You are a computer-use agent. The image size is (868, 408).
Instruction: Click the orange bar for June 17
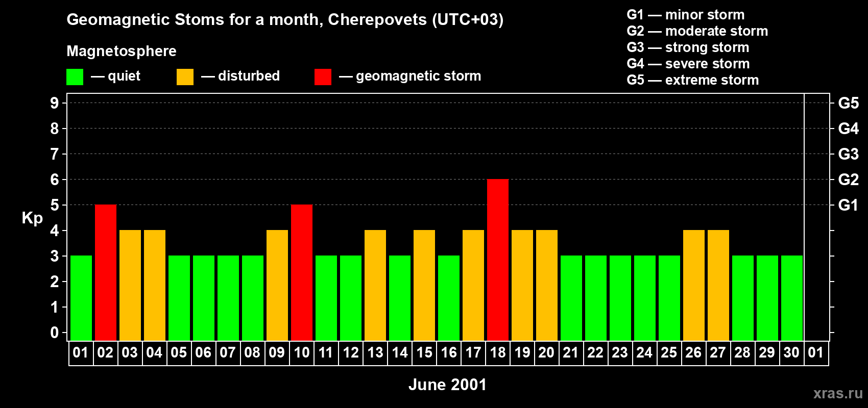click(x=473, y=285)
